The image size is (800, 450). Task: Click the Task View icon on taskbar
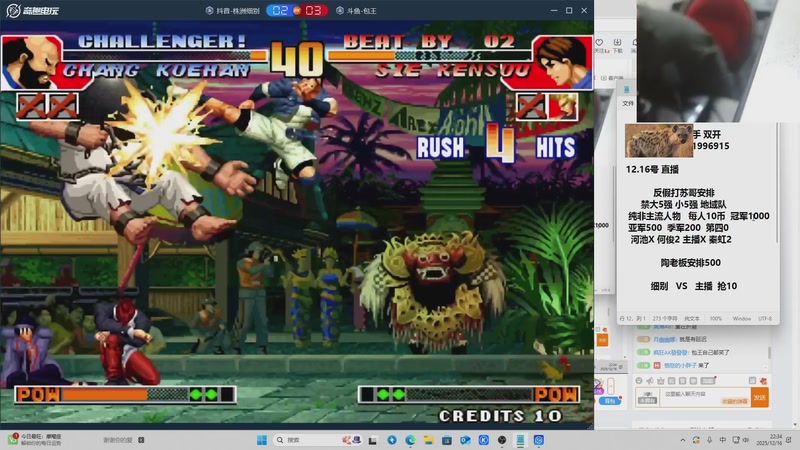point(372,440)
